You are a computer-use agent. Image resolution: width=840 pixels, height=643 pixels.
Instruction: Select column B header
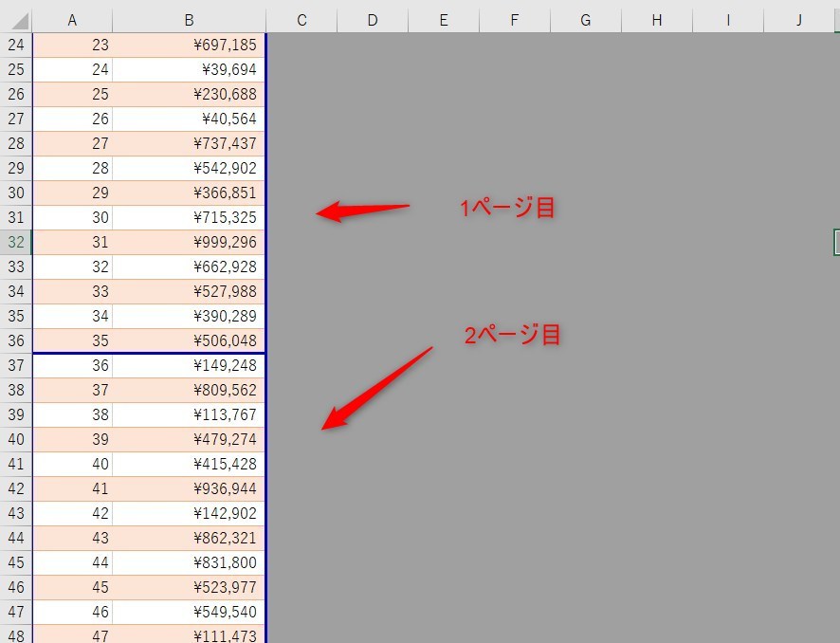[x=189, y=20]
